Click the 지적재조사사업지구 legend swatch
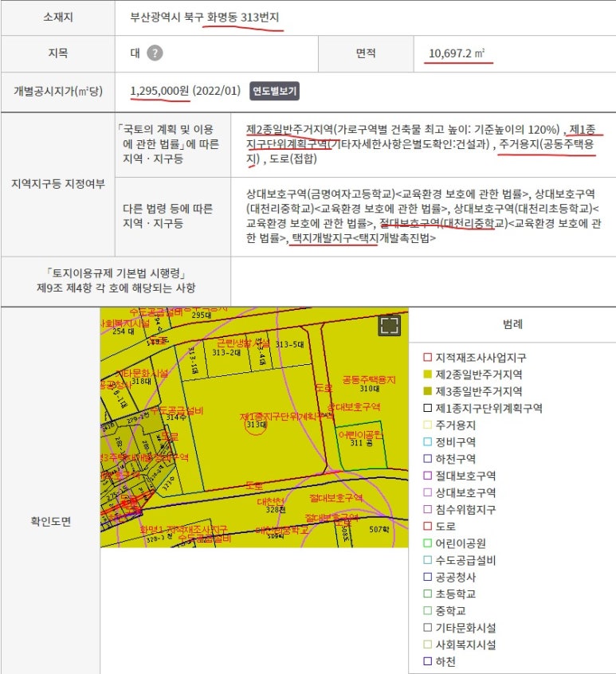The image size is (616, 674). tap(427, 357)
